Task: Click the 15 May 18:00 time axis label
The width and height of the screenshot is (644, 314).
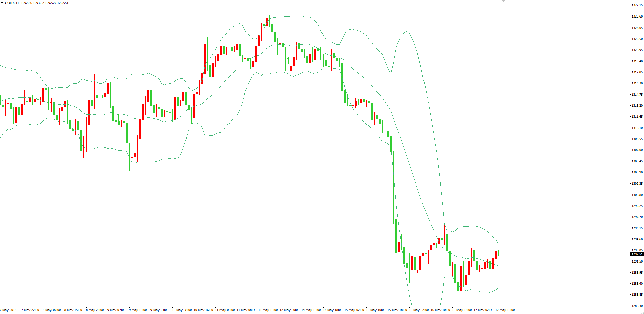Action: [397, 310]
